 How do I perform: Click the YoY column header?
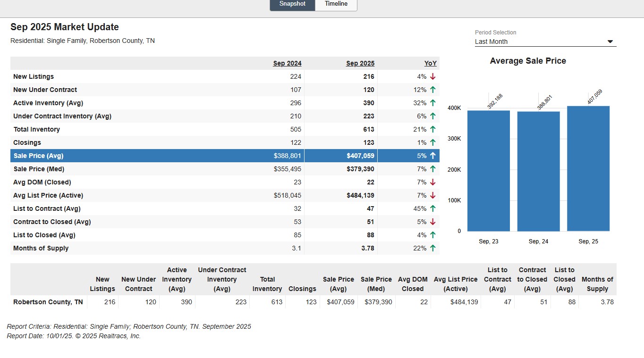(x=430, y=63)
